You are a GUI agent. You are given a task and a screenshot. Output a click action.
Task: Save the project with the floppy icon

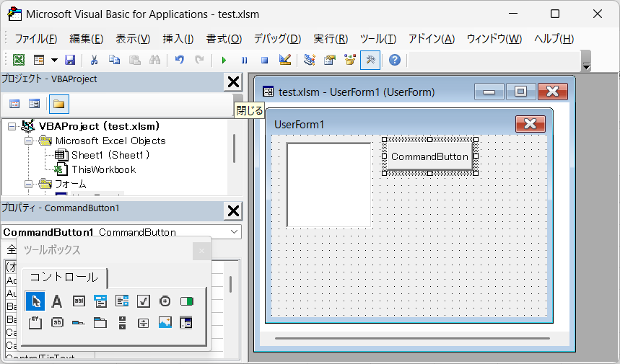70,60
